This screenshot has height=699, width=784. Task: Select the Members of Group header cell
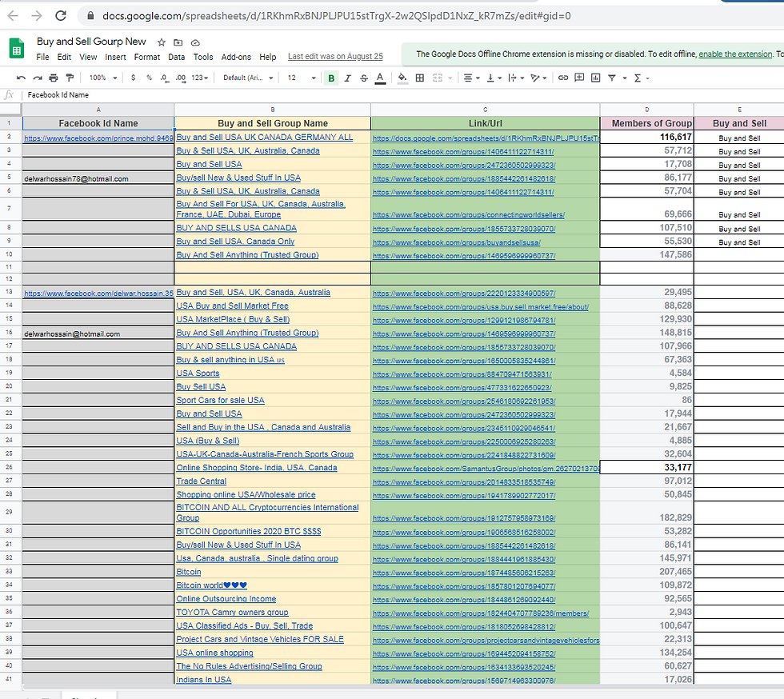pos(646,123)
